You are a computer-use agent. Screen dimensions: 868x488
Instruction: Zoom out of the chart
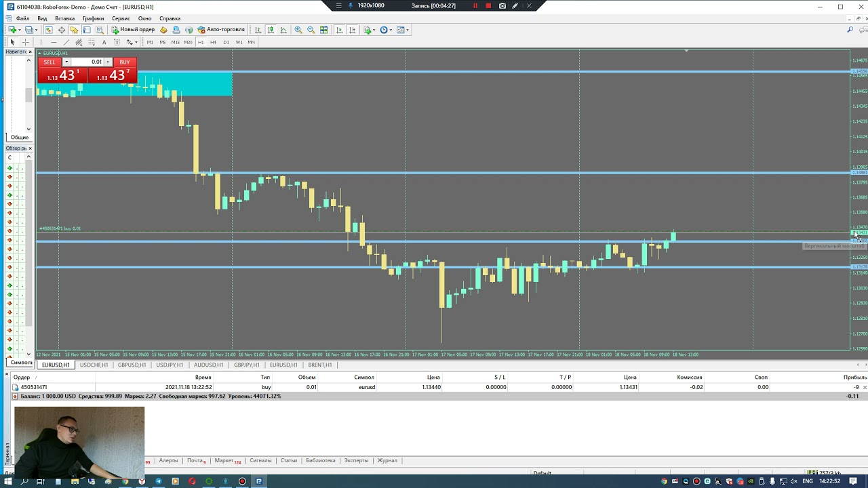pos(311,30)
